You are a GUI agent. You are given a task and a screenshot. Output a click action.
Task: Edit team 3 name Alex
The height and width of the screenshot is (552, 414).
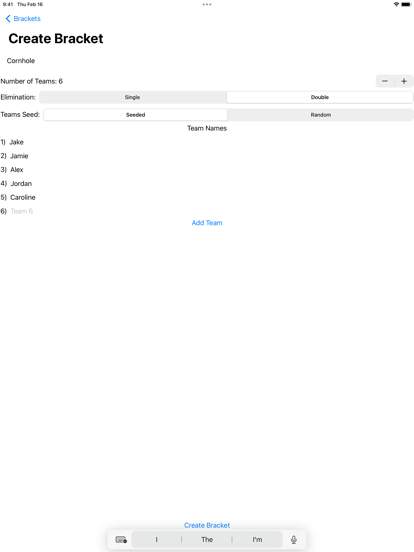click(17, 170)
